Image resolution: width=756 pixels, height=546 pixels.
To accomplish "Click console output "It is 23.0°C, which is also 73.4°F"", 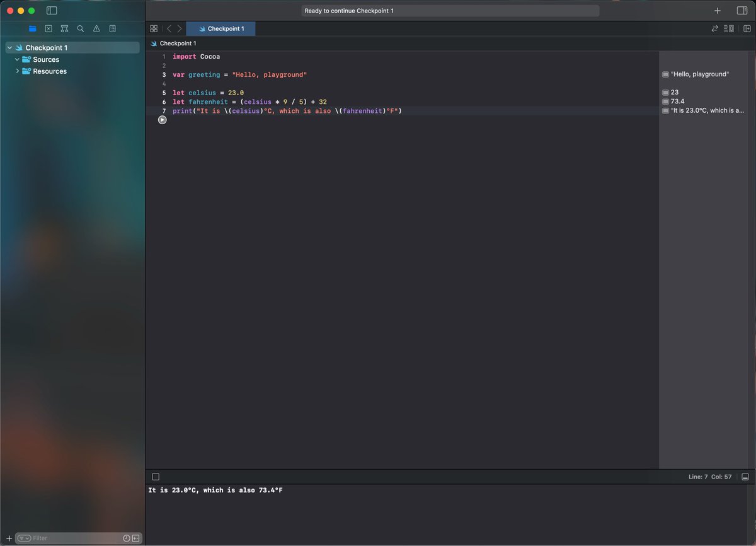I will 215,490.
